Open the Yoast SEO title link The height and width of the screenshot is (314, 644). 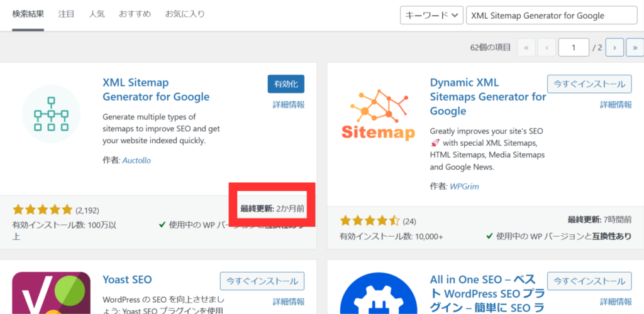click(x=127, y=279)
